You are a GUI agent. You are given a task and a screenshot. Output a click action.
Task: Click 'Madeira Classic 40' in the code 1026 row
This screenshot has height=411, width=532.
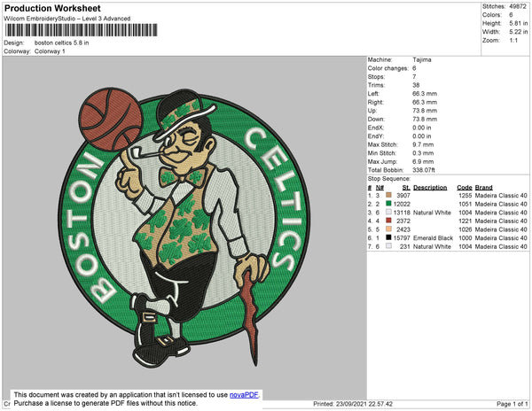[501, 229]
